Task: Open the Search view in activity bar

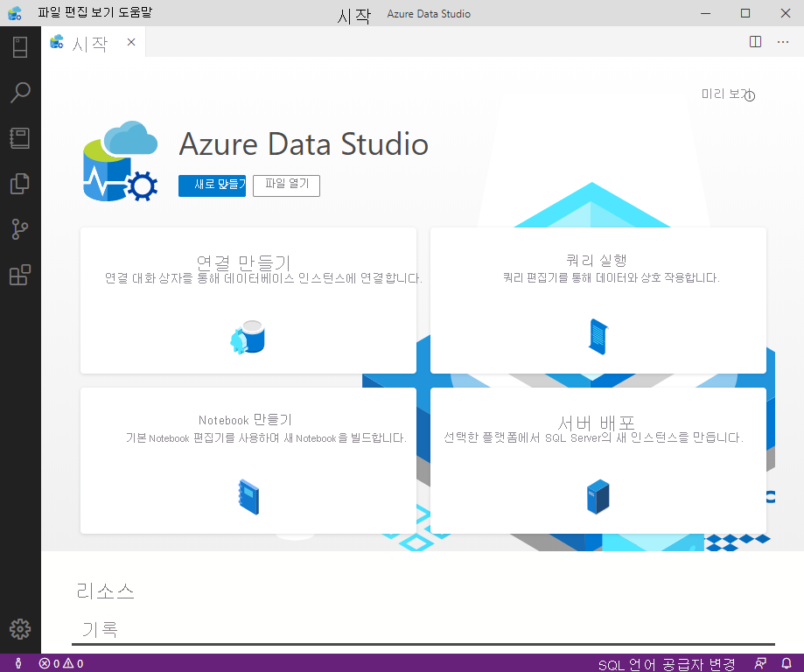Action: pyautogui.click(x=20, y=93)
